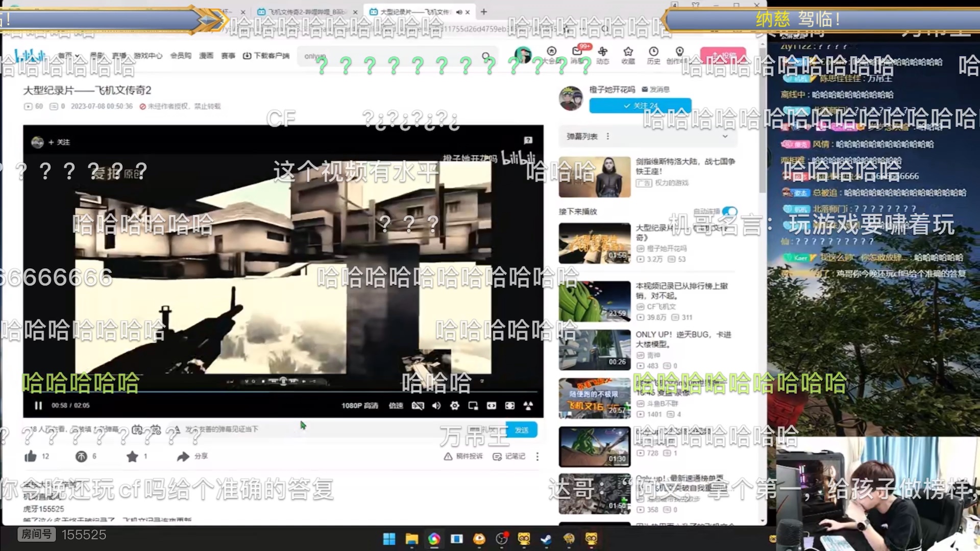Add video to favorites with star icon
980x551 pixels.
(x=132, y=456)
